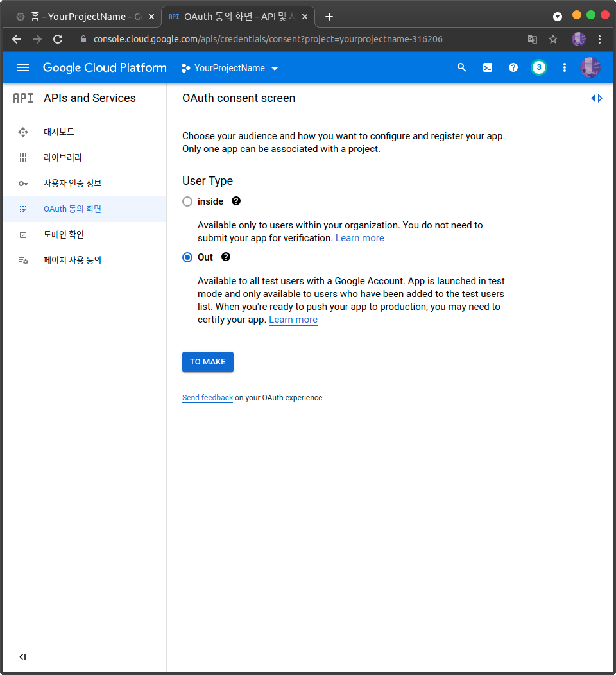The width and height of the screenshot is (616, 675).
Task: Click the translate page icon in address bar
Action: pyautogui.click(x=533, y=39)
